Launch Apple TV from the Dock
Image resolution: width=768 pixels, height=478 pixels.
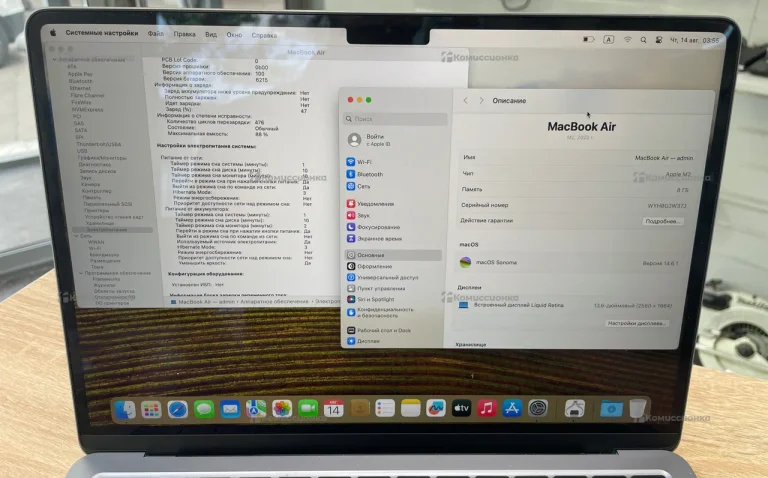(461, 408)
